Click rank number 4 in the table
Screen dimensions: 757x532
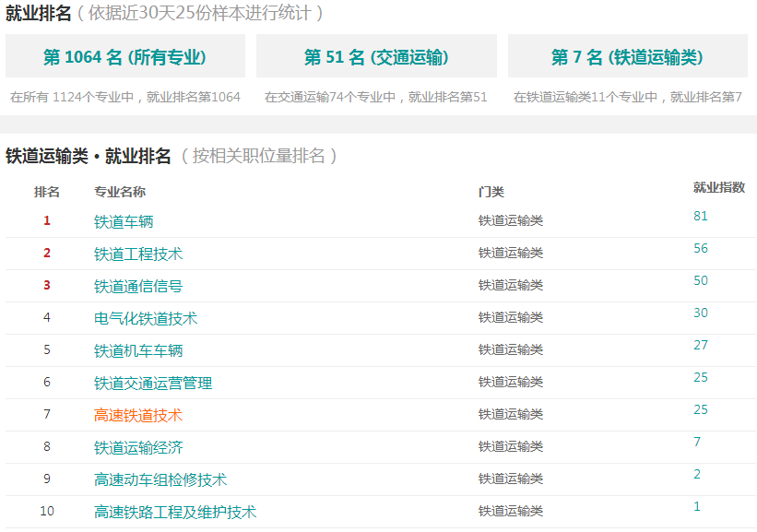point(47,318)
